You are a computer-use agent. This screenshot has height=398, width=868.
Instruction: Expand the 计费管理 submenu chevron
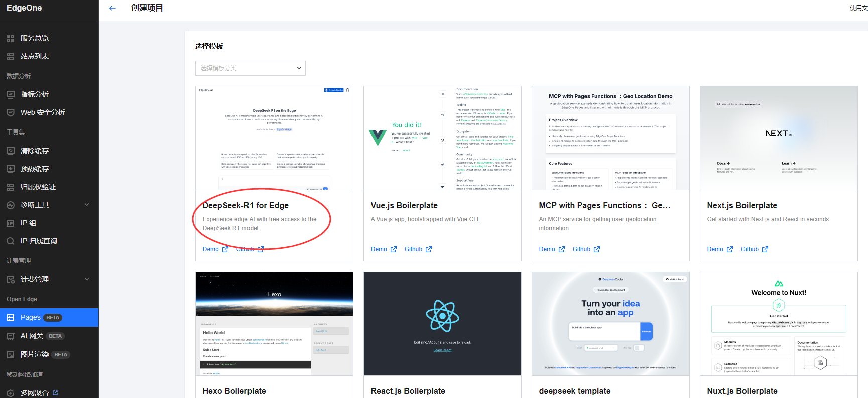pyautogui.click(x=87, y=279)
